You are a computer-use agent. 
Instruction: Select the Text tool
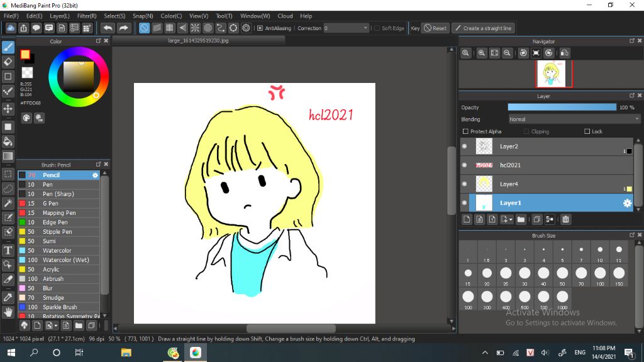click(x=8, y=250)
